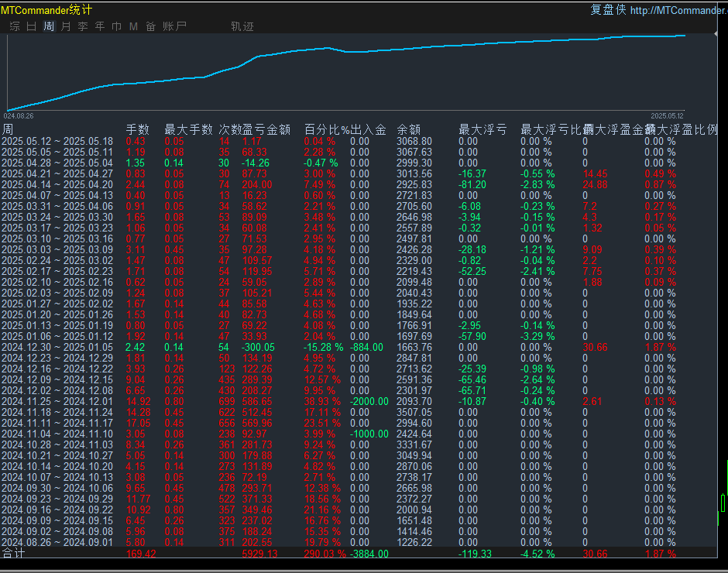Click the 38.93 % percentage cell

tap(322, 401)
